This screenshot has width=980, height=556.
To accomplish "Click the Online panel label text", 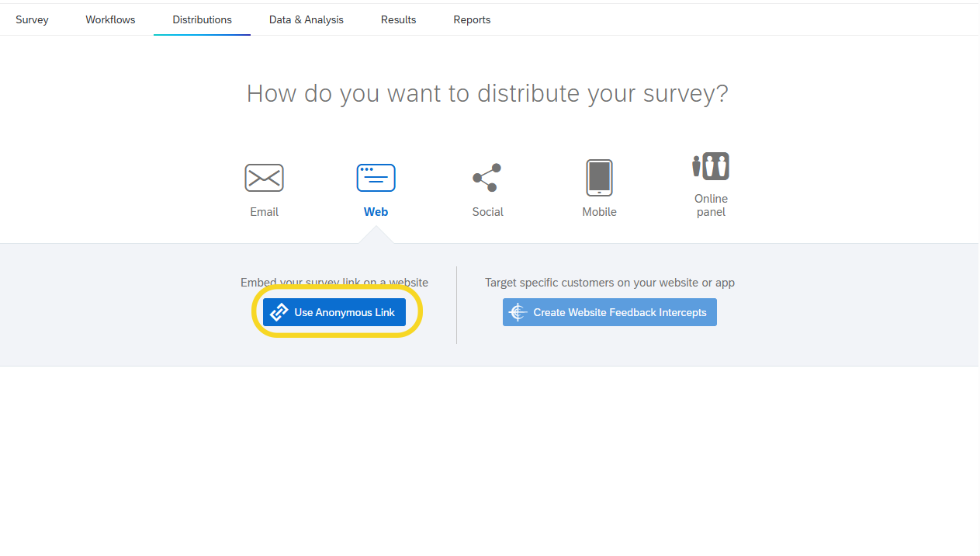I will 711,205.
